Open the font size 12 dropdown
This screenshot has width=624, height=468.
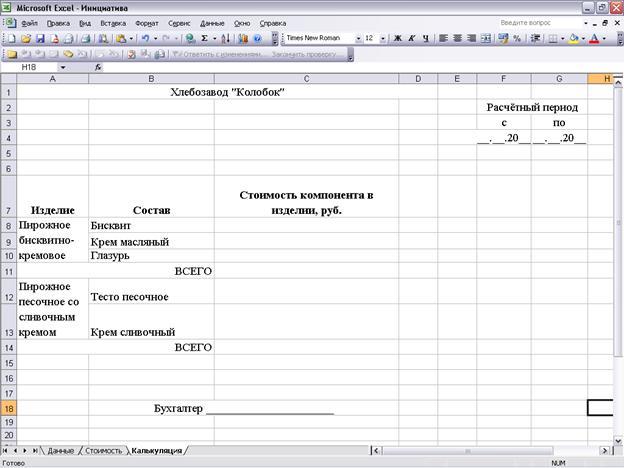[383, 38]
